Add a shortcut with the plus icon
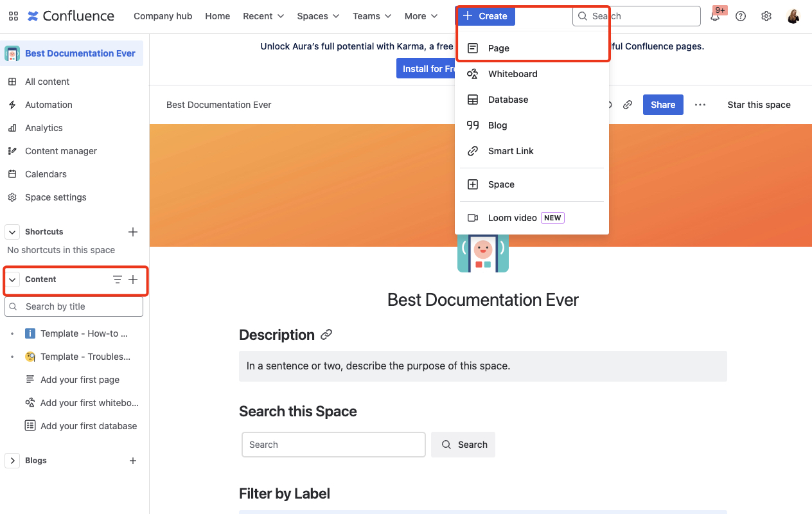Screen dimensions: 812x514 pyautogui.click(x=133, y=231)
